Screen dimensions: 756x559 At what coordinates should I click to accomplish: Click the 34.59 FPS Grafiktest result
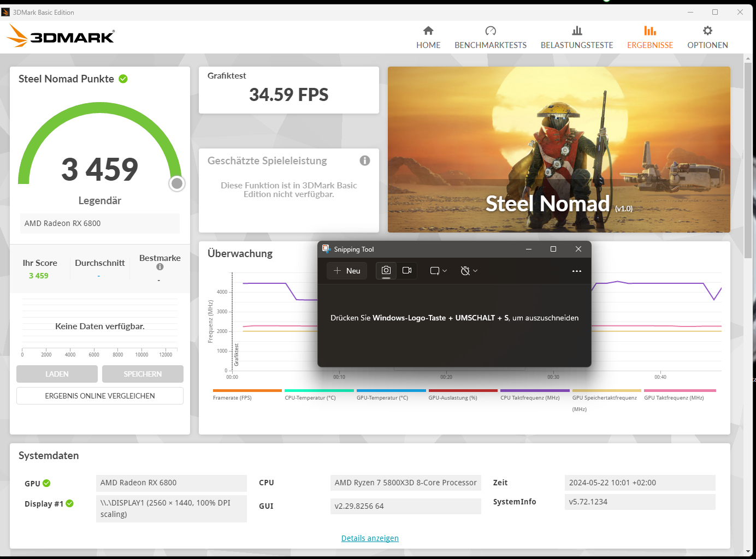(x=289, y=94)
